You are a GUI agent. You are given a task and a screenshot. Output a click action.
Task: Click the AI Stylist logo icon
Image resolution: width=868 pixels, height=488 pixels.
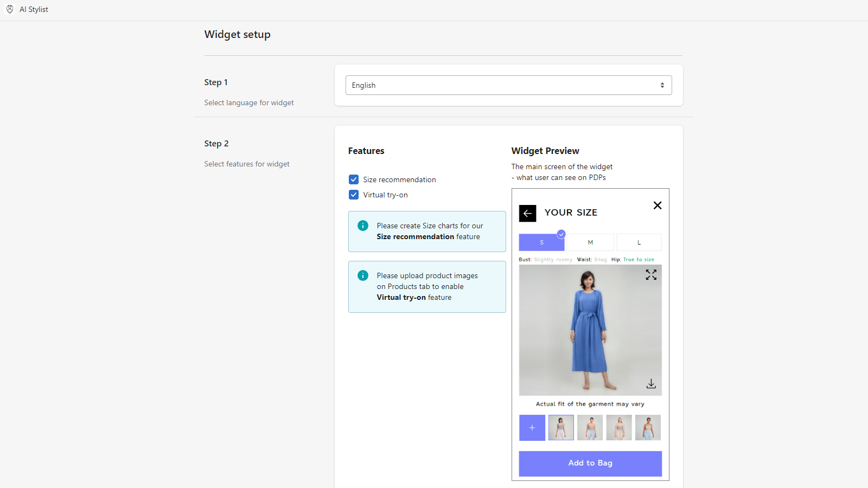pos(9,9)
